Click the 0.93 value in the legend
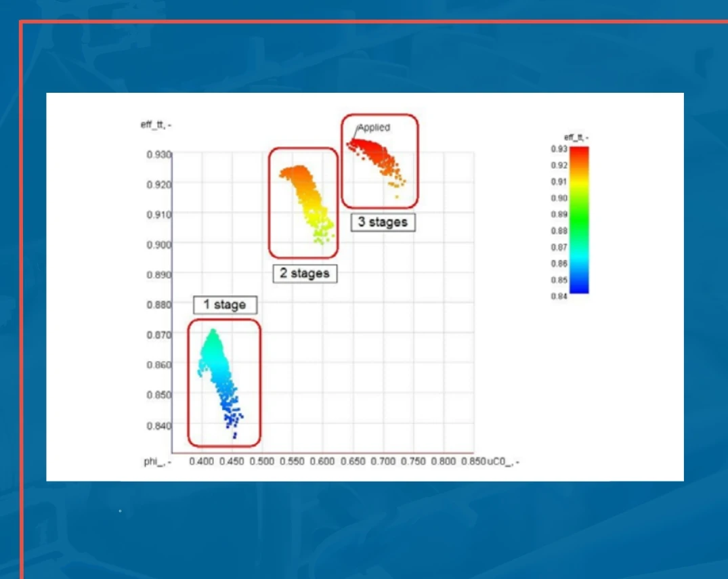The width and height of the screenshot is (728, 579). [559, 149]
